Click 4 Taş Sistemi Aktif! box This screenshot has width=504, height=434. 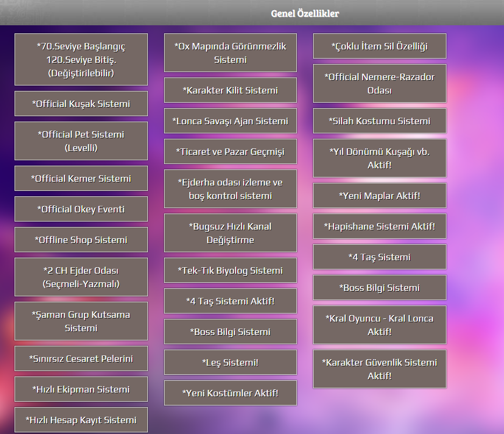230,301
